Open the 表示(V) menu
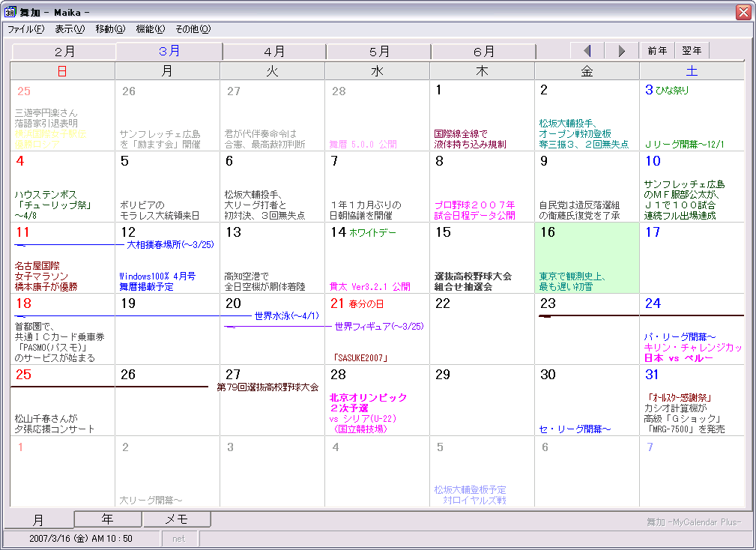Image resolution: width=756 pixels, height=550 pixels. pyautogui.click(x=70, y=29)
